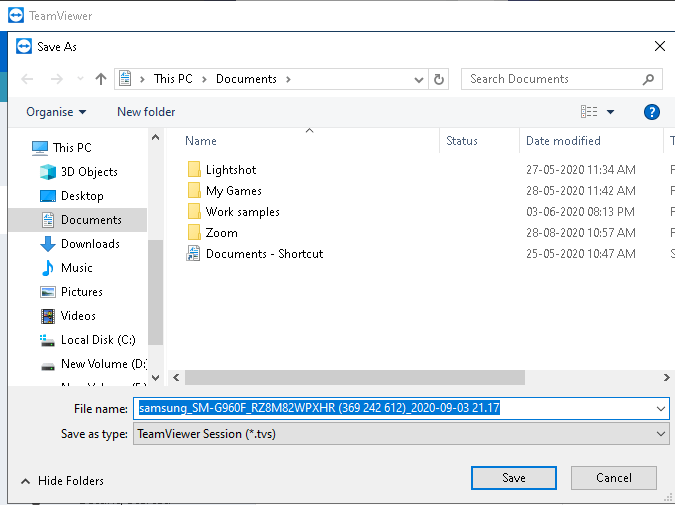The width and height of the screenshot is (675, 505).
Task: Open the Save as type dropdown
Action: (401, 434)
